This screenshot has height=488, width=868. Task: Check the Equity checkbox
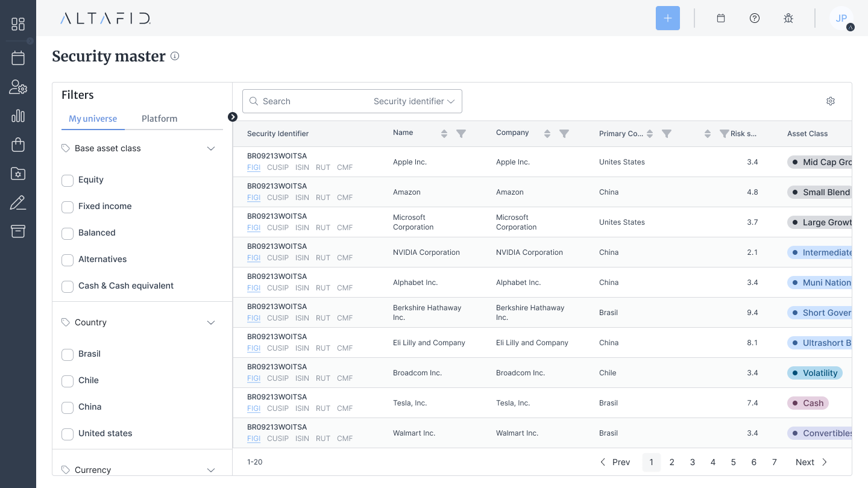tap(68, 180)
